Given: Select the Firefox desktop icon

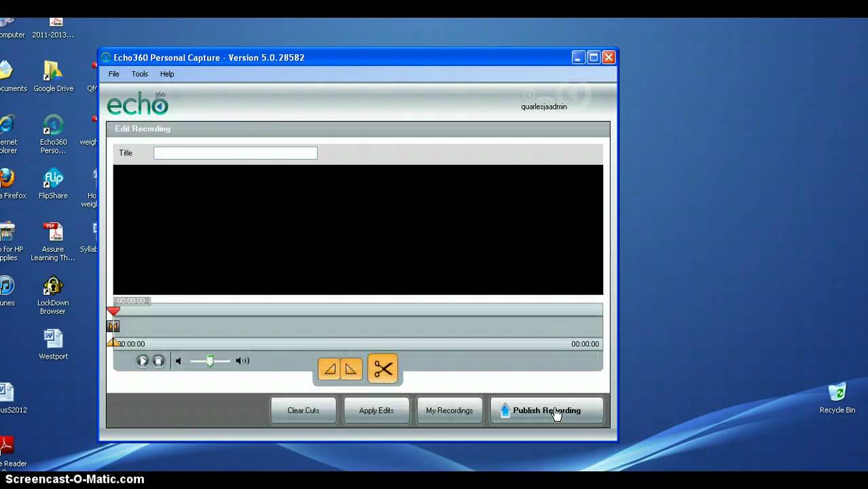Looking at the screenshot, I should point(8,184).
